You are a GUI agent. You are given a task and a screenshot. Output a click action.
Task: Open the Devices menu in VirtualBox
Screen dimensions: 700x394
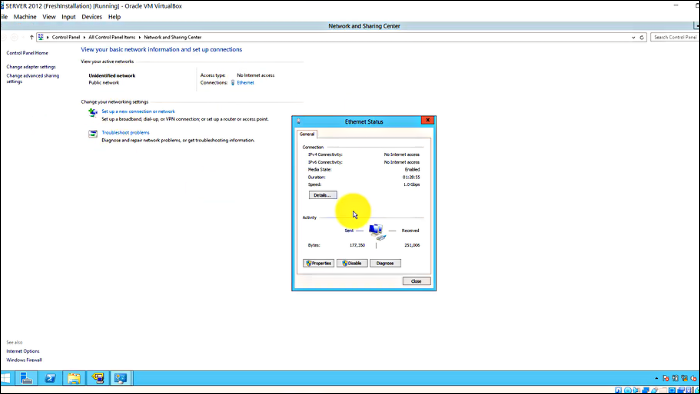[x=92, y=17]
